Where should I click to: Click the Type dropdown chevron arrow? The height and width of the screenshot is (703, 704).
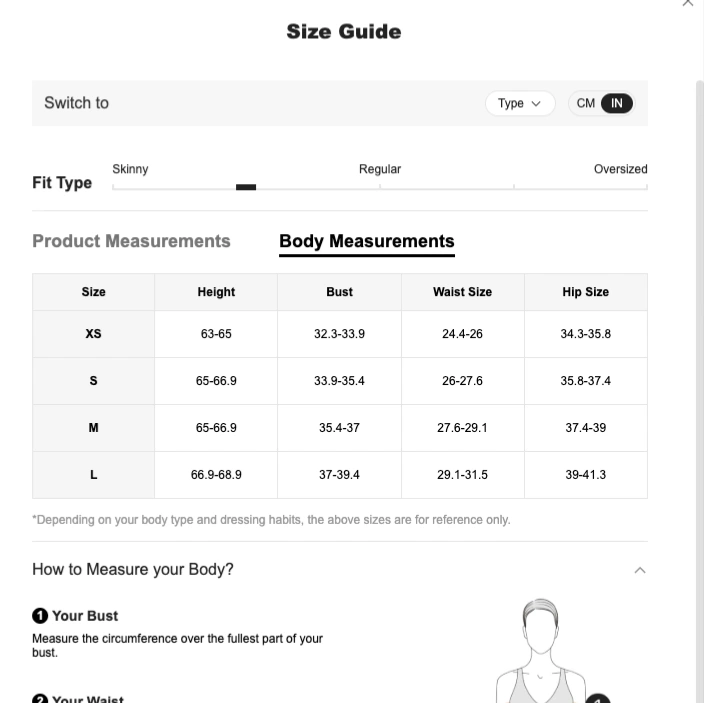[536, 104]
